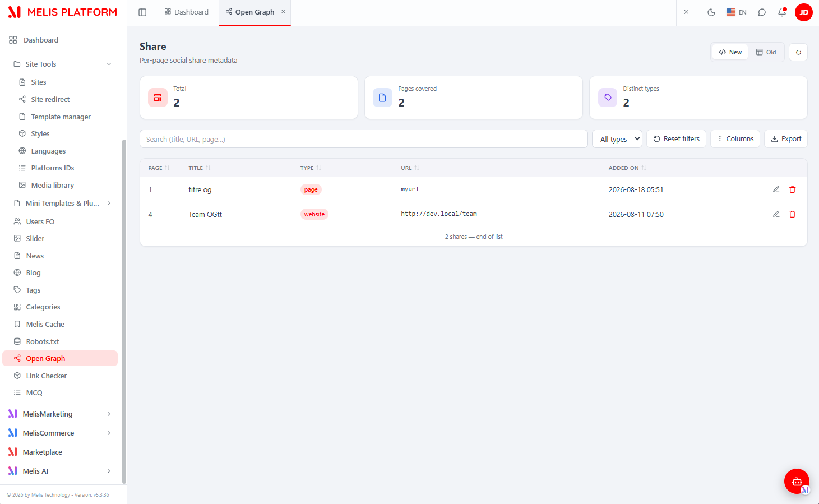Screen dimensions: 819x504
Task: Open Styles in sidebar
Action: (x=40, y=133)
